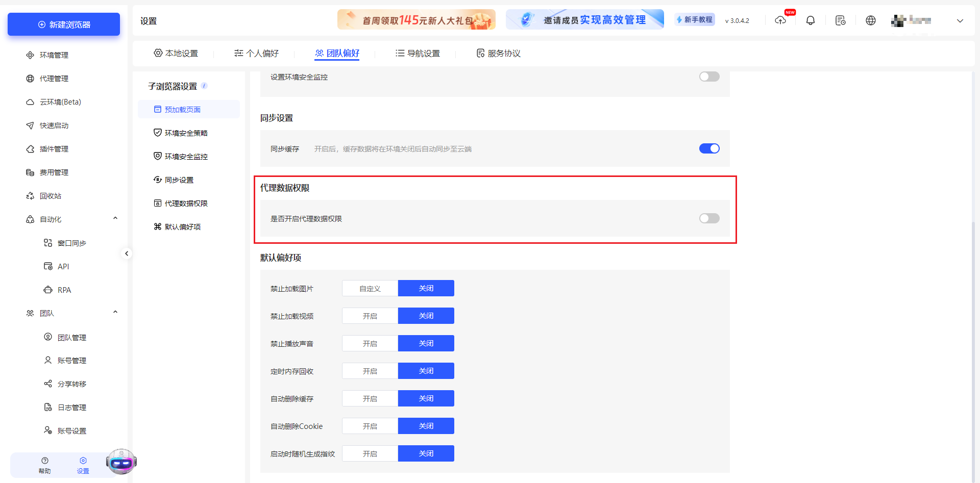Screen dimensions: 980x483
Task: Open the 代理管理 section in the sidebar
Action: point(54,78)
